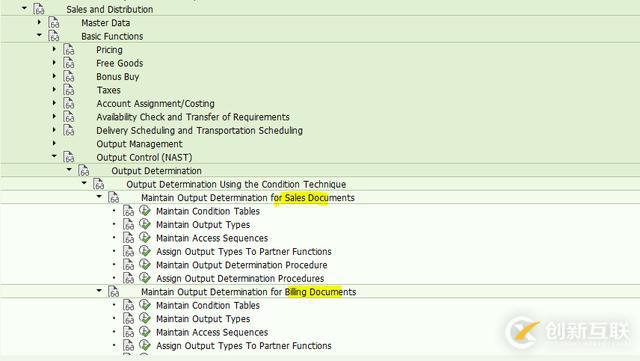640x361 pixels.
Task: Select Maintain Output Determination for Billing Documents text
Action: point(249,292)
